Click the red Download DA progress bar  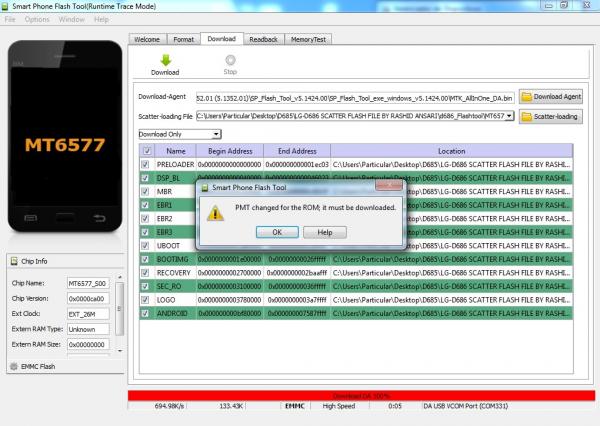361,395
